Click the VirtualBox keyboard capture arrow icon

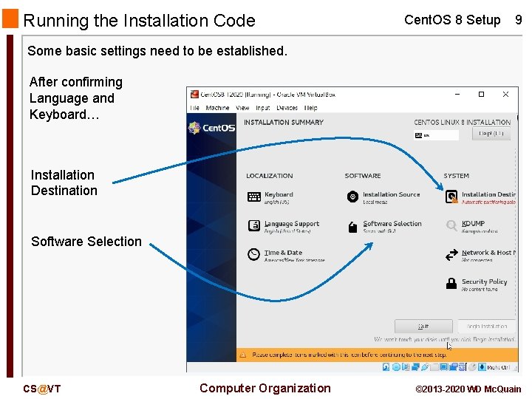482,366
